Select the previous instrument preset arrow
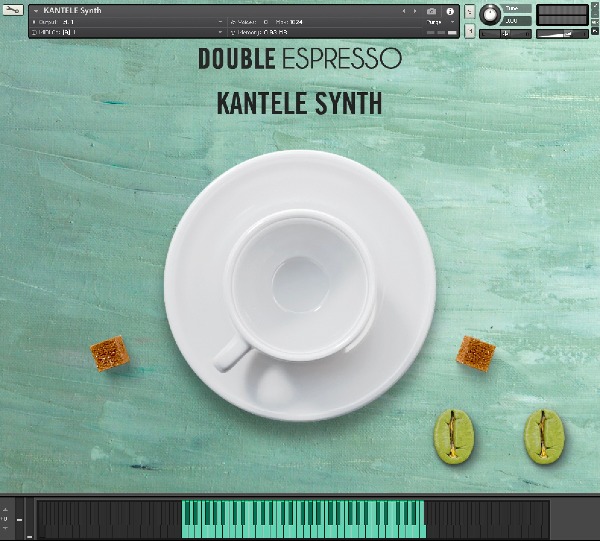The image size is (600, 541). (x=404, y=11)
